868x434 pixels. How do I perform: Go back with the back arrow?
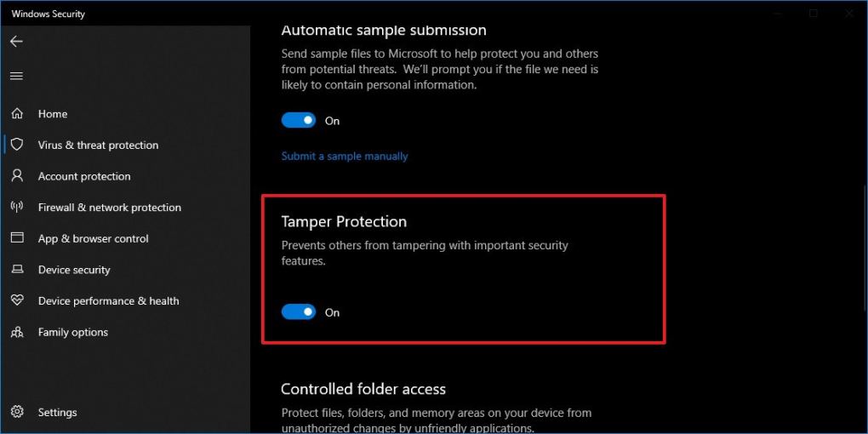16,42
